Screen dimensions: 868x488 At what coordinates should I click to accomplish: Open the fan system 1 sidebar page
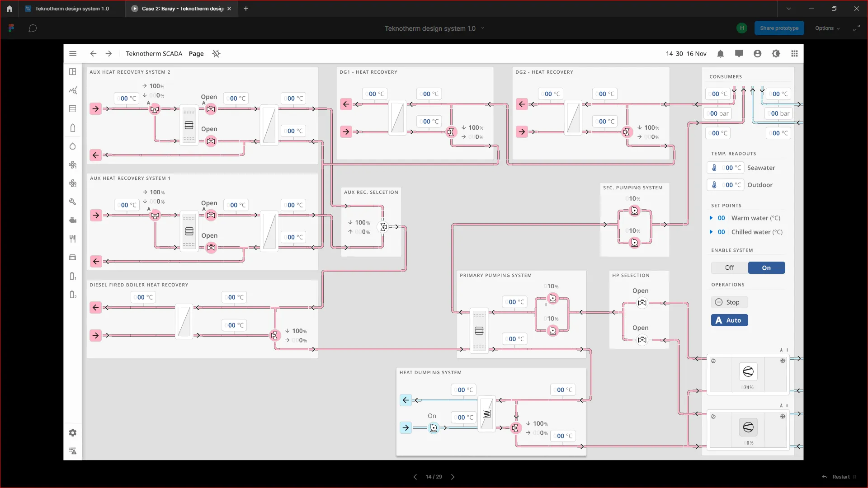pos(72,165)
